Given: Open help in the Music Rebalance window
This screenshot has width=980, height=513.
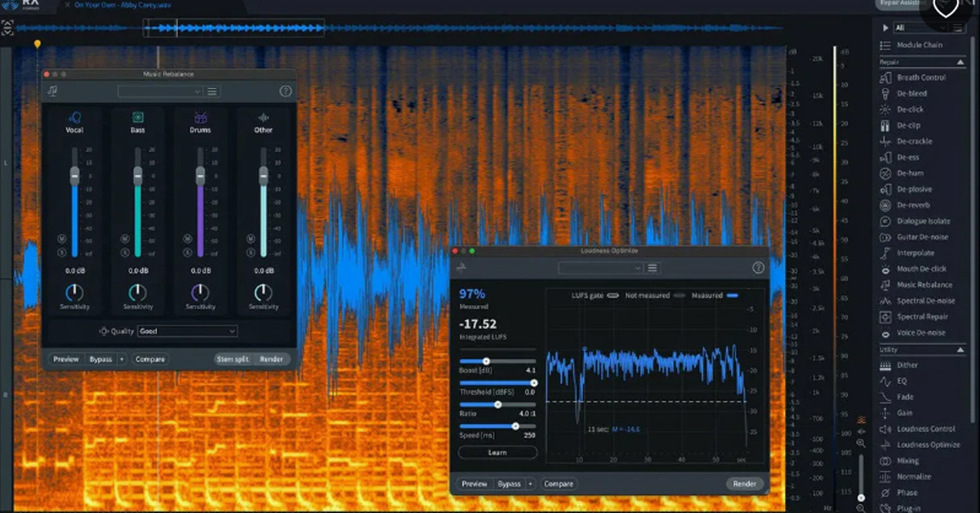Looking at the screenshot, I should tap(286, 91).
